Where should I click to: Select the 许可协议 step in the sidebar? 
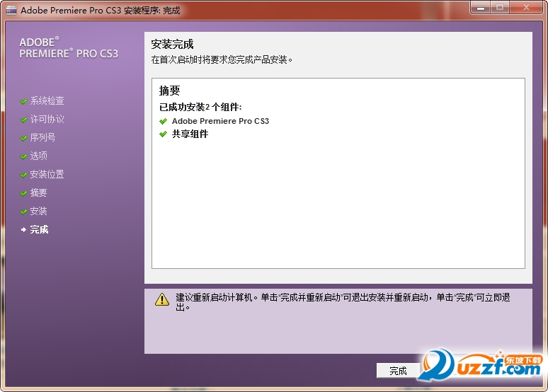coord(47,120)
